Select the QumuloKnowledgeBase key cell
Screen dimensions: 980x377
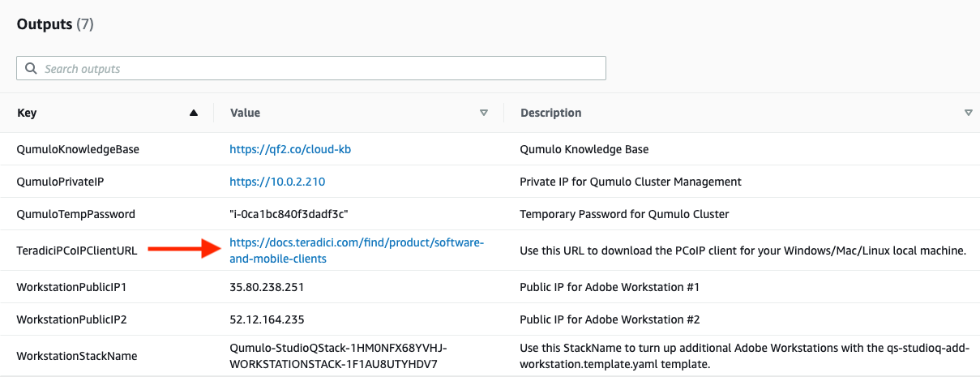(78, 149)
